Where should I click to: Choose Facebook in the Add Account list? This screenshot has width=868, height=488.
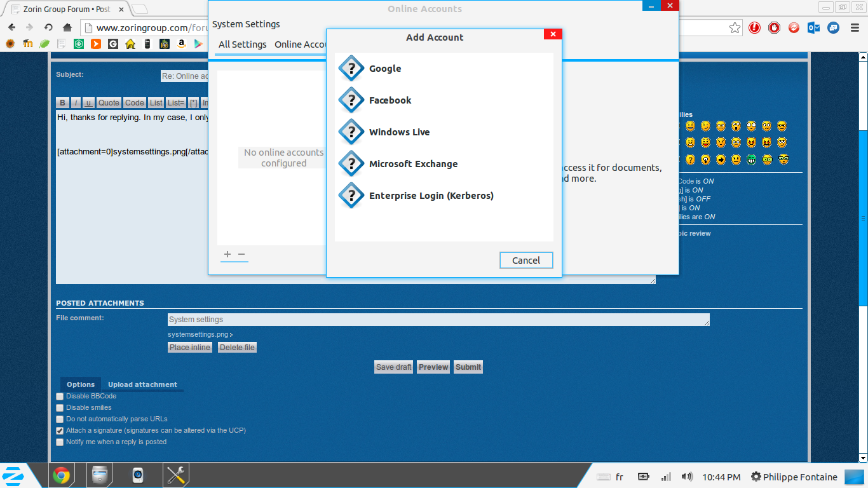pyautogui.click(x=390, y=100)
